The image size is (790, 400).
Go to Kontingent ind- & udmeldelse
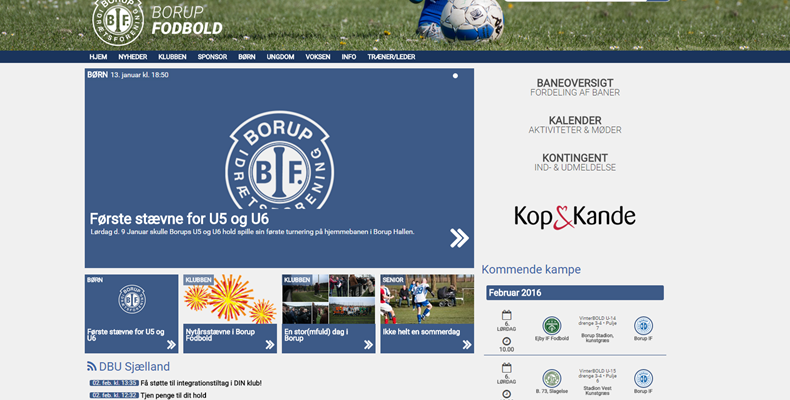click(x=575, y=162)
